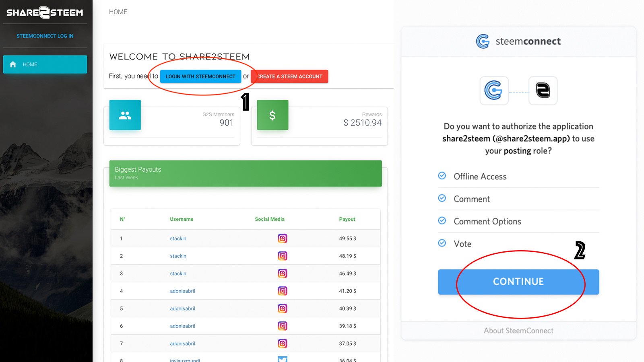Click the Offline Access label
This screenshot has width=644, height=362.
coord(480,177)
